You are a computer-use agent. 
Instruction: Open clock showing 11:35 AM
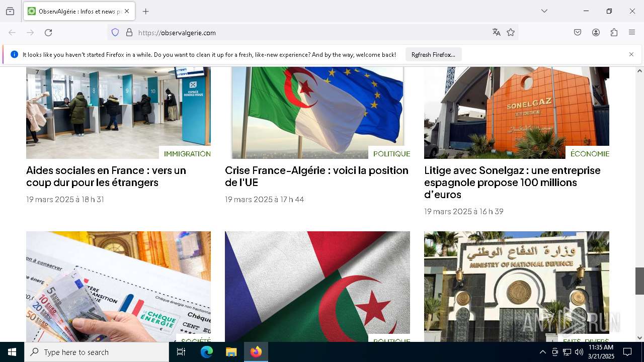pyautogui.click(x=601, y=352)
